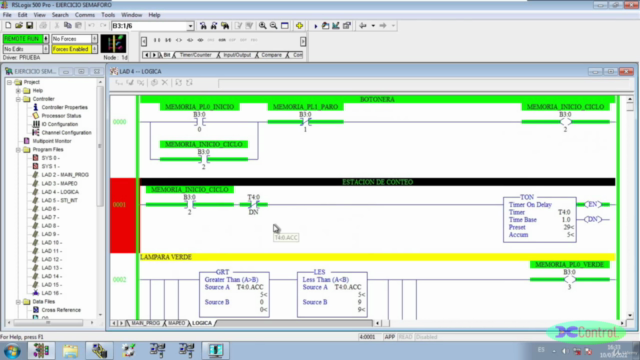
Task: Click the Save floppy disk icon
Action: coord(29,26)
